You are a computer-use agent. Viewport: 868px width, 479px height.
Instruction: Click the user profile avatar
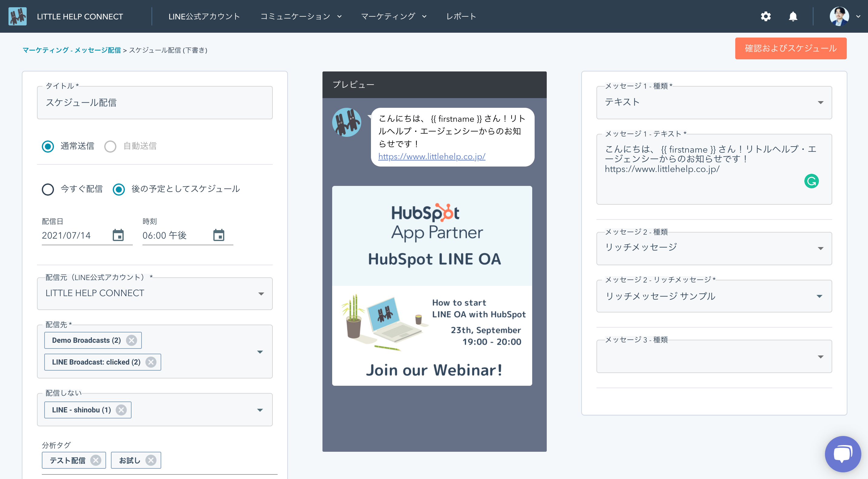pos(839,16)
